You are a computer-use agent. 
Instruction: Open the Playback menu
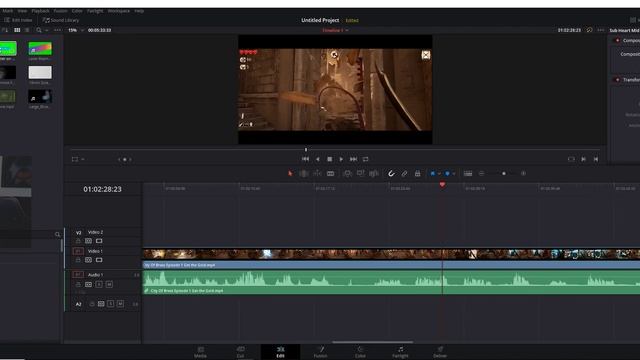coord(40,11)
